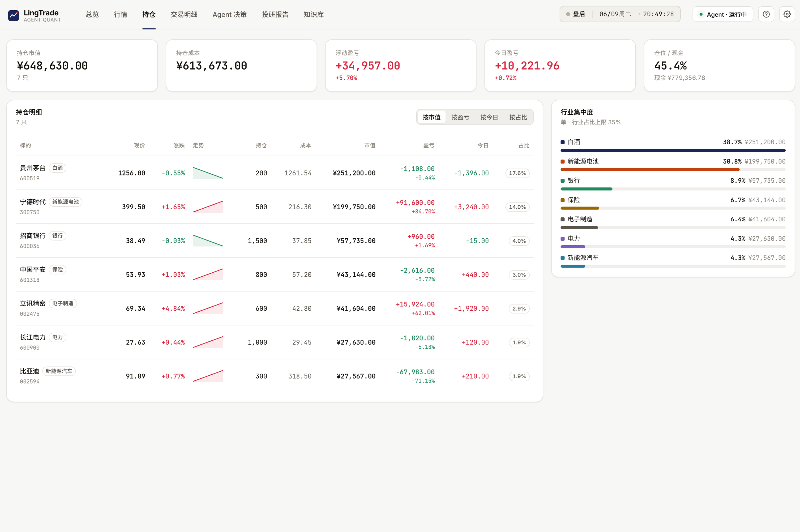
Task: Open the help question mark icon
Action: (x=766, y=14)
